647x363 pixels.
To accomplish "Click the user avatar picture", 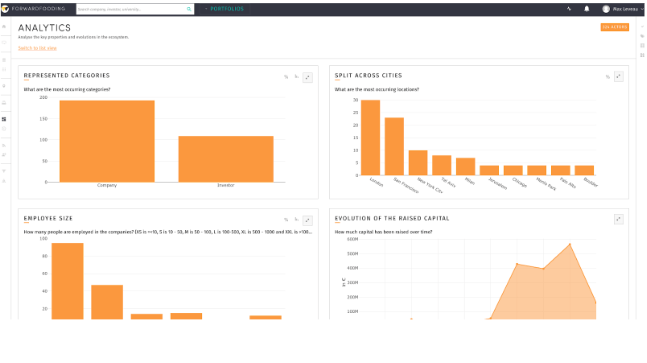I will pos(606,9).
